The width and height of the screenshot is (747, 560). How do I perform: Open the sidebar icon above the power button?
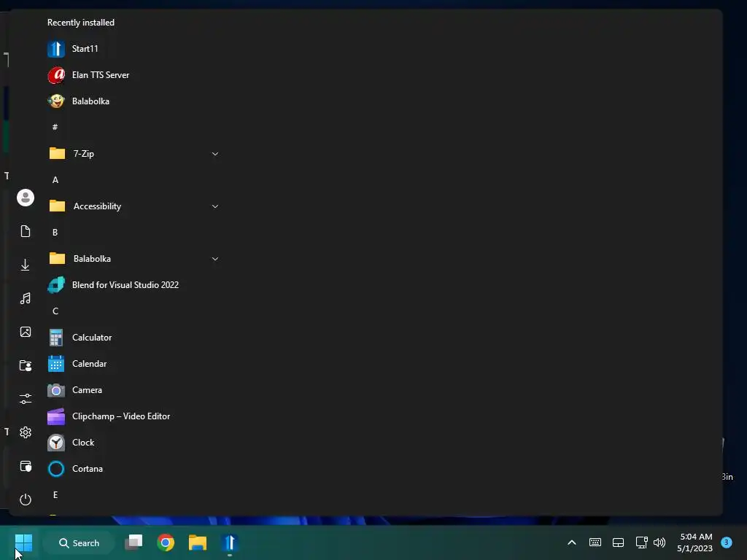26,466
